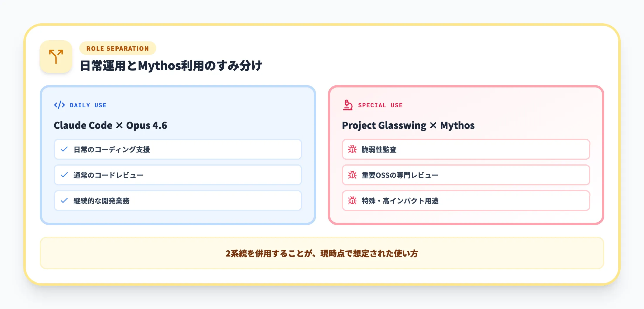Click the yellow banner about 2系統を併用
This screenshot has width=644, height=309.
coord(322,253)
